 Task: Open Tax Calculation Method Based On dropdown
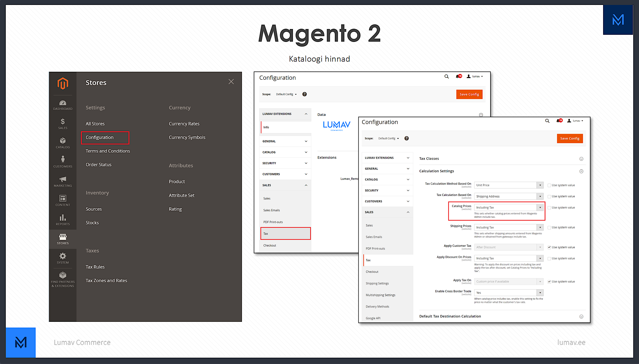509,185
